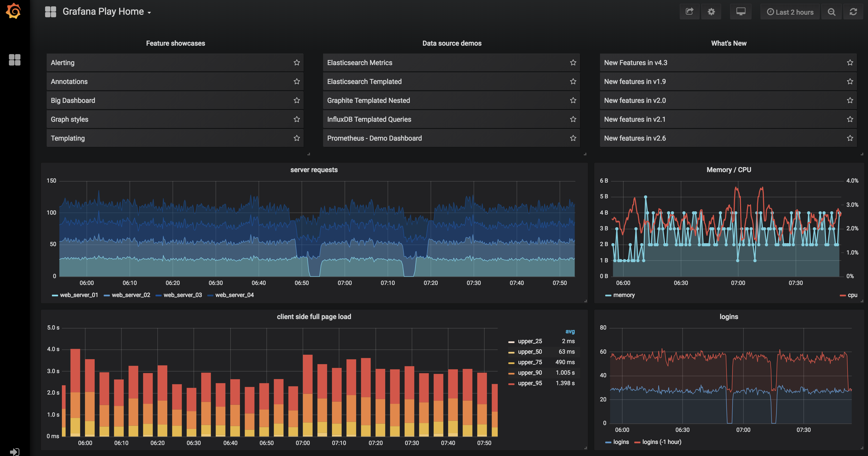The image size is (868, 456).
Task: Click the Big Dashboard menu item
Action: [x=175, y=100]
